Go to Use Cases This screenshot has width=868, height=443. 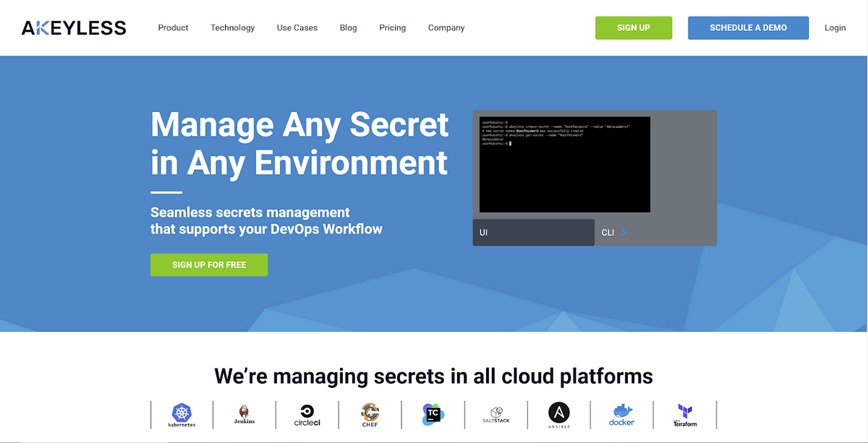pos(297,27)
